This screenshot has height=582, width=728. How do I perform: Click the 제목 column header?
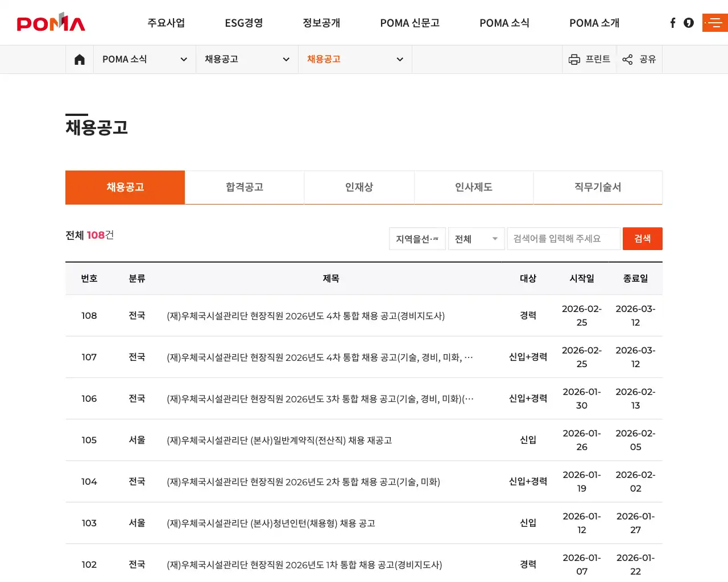click(x=331, y=278)
